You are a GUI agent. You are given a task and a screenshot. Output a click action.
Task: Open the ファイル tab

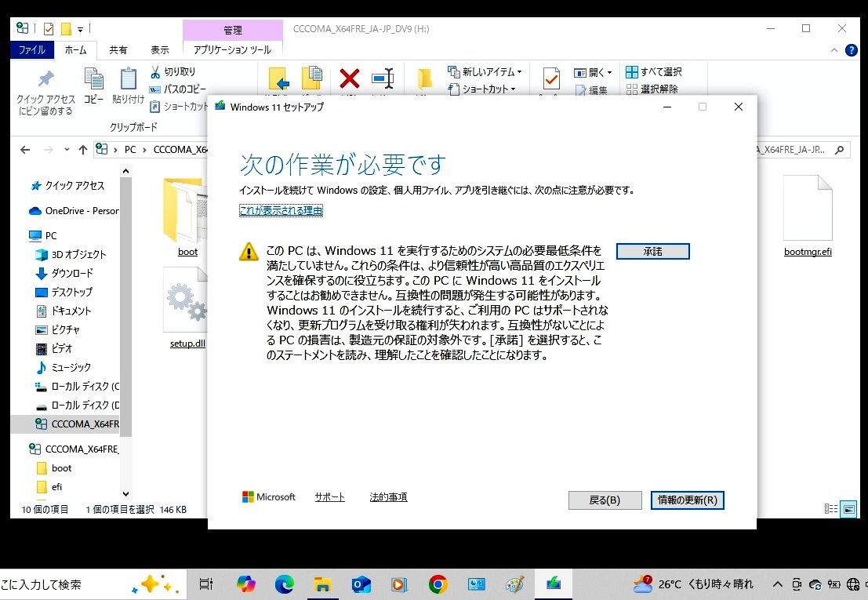coord(32,50)
